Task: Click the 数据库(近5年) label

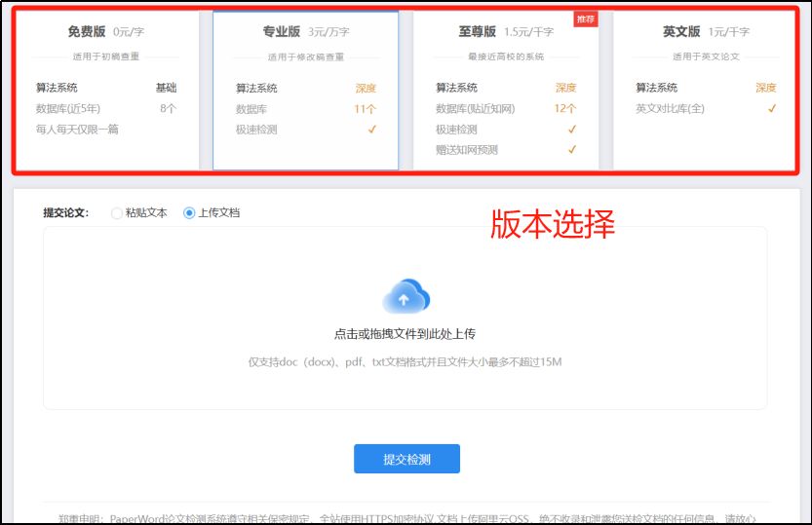Action: [68, 109]
